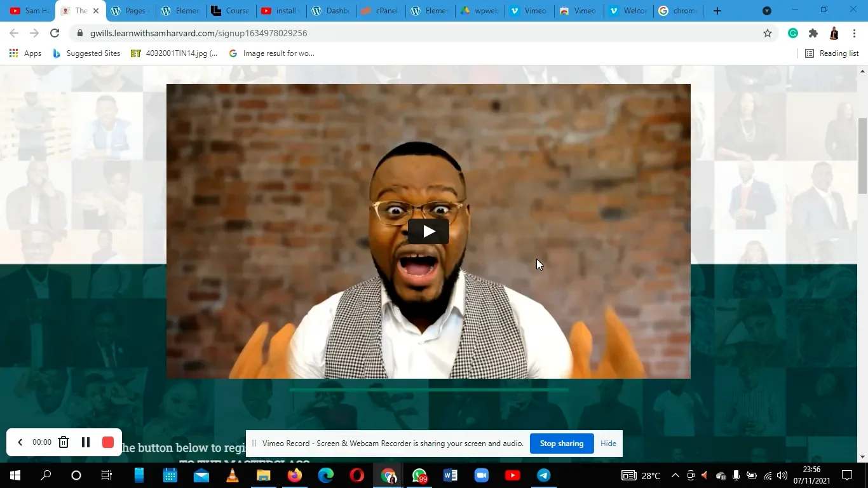Open the 'Image result for wo...' bookmark

[x=271, y=53]
